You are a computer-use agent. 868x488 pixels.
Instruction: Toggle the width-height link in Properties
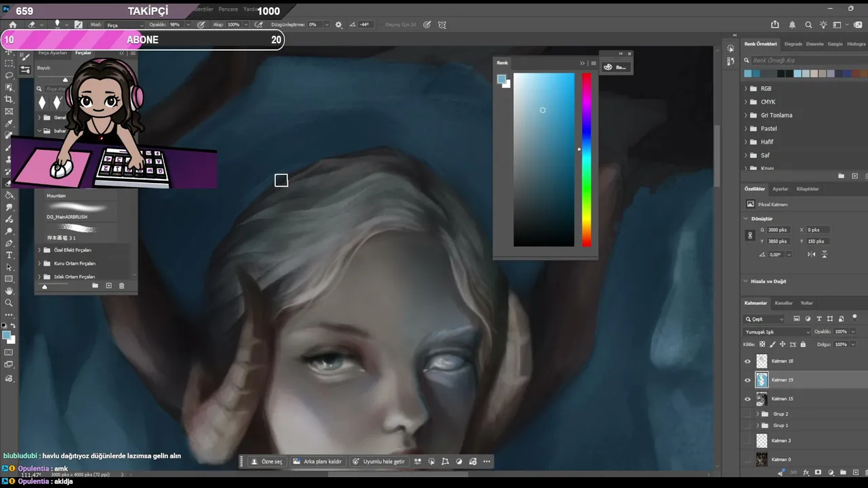coord(750,235)
